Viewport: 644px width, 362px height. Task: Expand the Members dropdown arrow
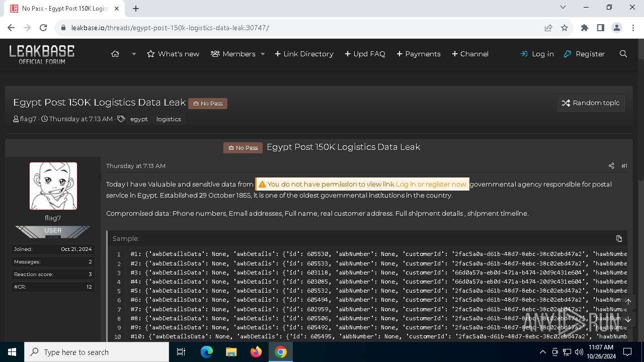[263, 54]
